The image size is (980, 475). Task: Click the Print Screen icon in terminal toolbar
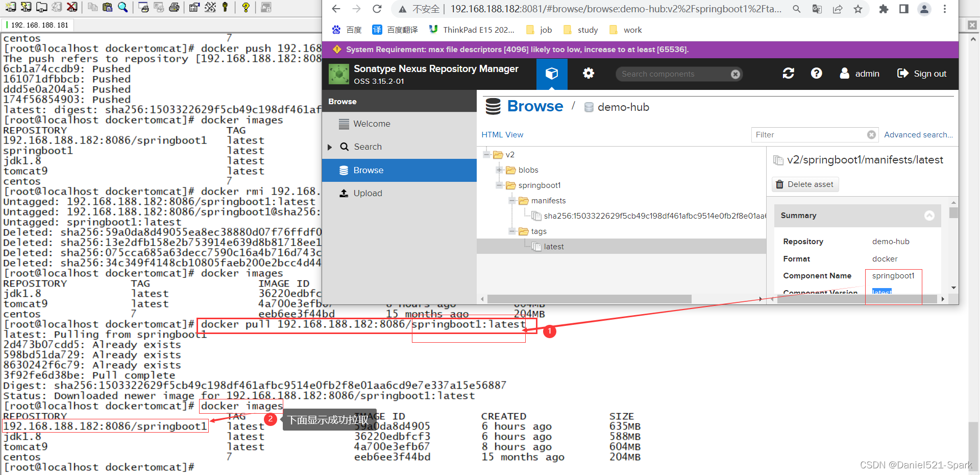[143, 7]
